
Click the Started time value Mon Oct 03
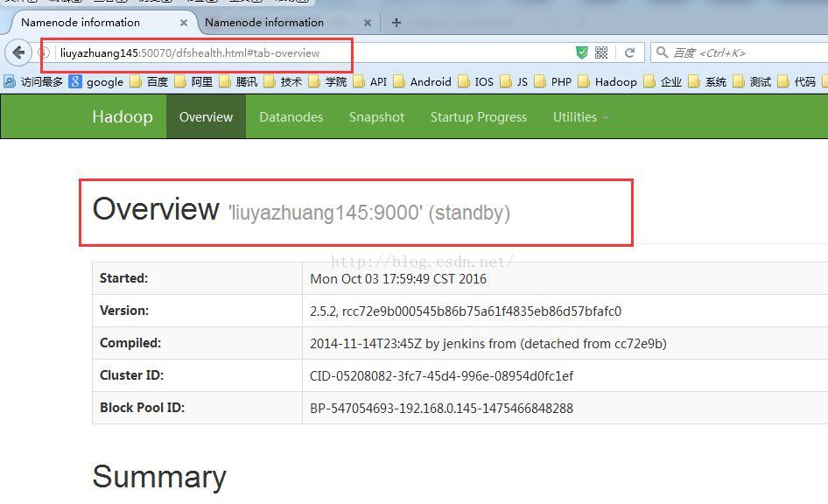point(398,278)
